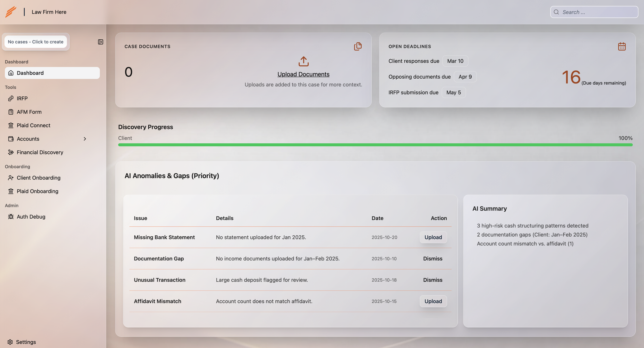Open Settings at sidebar bottom
Screen dimensions: 644x348
tap(26, 342)
